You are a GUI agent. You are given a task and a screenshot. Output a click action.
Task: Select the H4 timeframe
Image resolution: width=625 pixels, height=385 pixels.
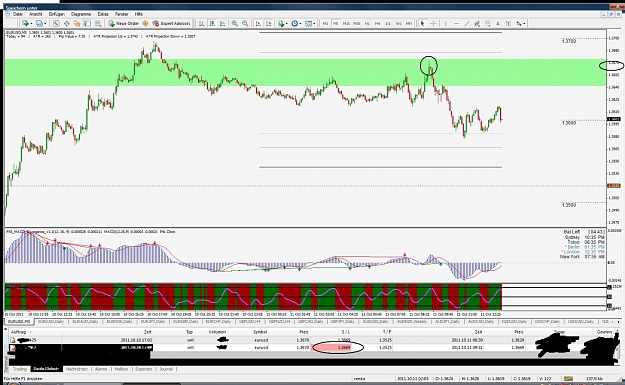coord(377,24)
